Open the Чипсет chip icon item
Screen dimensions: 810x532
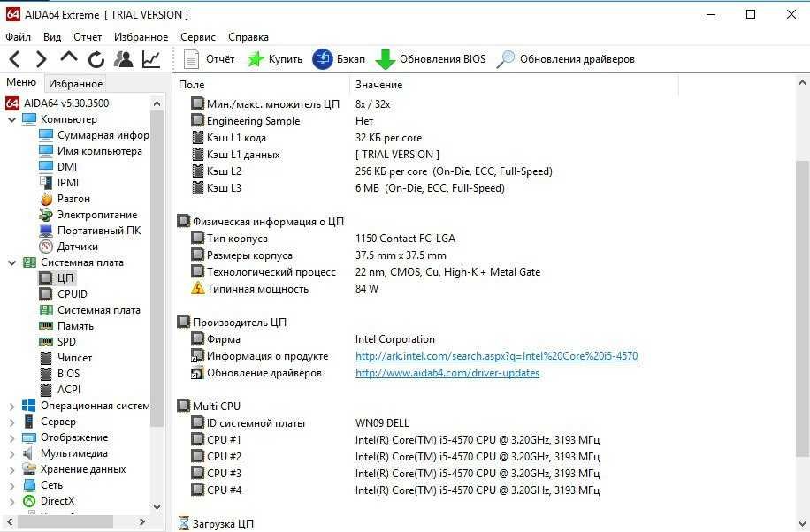46,357
